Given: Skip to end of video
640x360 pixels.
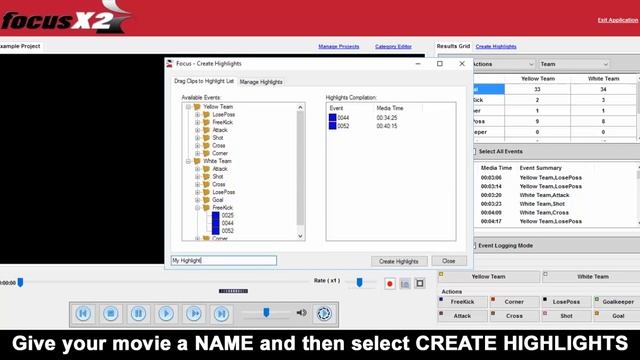Looking at the screenshot, I should [x=221, y=313].
